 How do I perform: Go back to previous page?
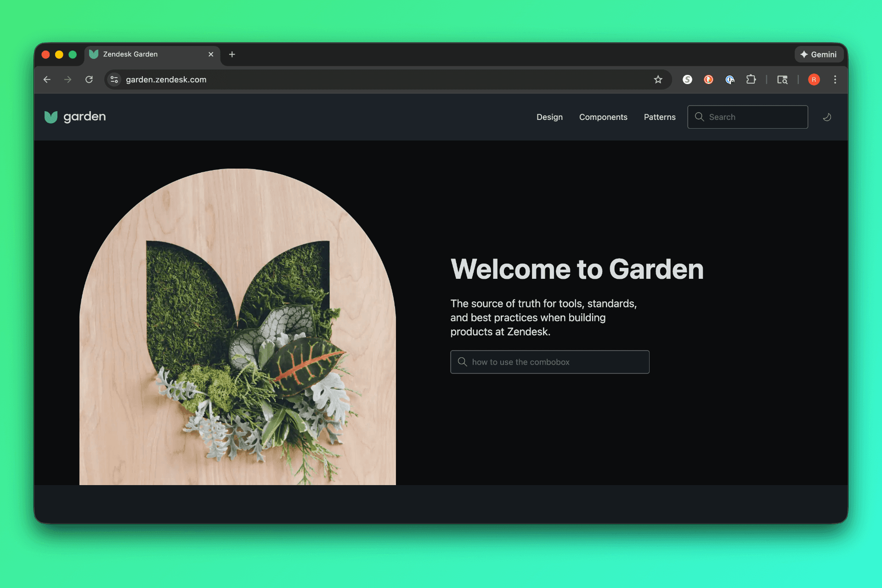coord(47,79)
